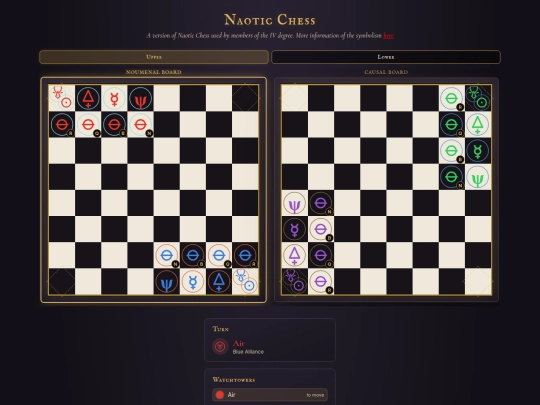Select the red sulfur triangle piece

88,98
